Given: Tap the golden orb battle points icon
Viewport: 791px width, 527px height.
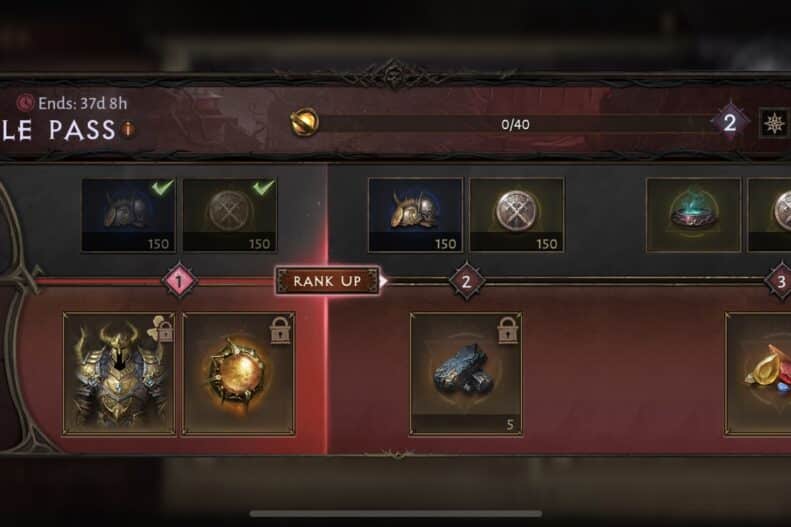Looking at the screenshot, I should pyautogui.click(x=305, y=123).
